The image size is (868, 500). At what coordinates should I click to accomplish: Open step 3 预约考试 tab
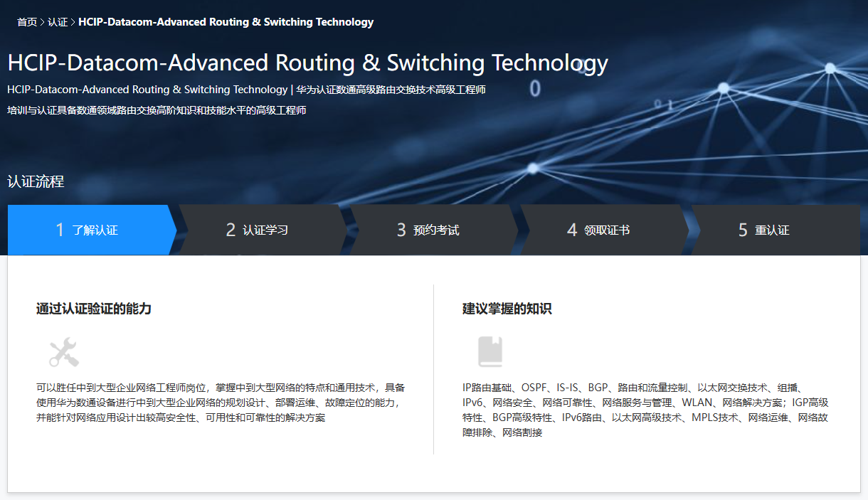(433, 230)
